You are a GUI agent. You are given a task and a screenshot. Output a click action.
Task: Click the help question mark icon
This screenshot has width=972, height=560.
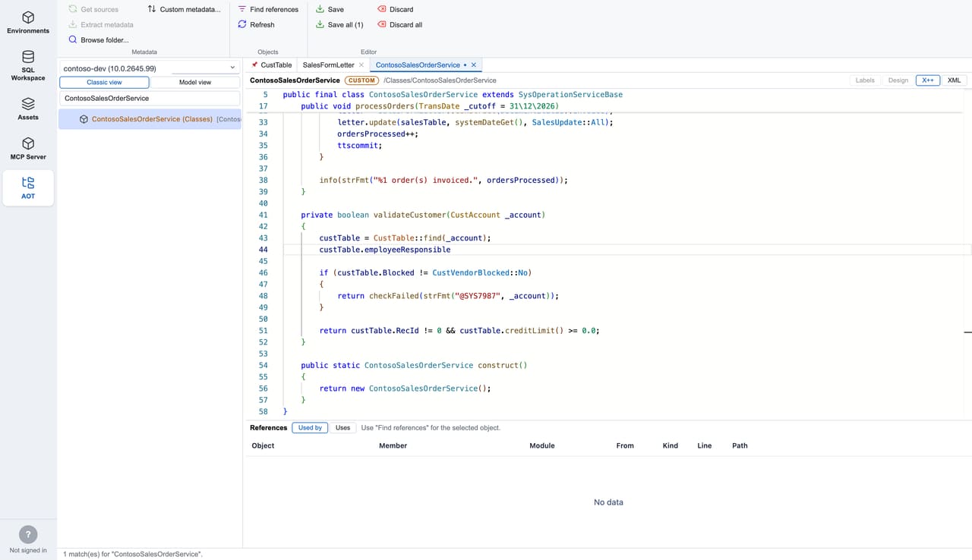coord(28,534)
